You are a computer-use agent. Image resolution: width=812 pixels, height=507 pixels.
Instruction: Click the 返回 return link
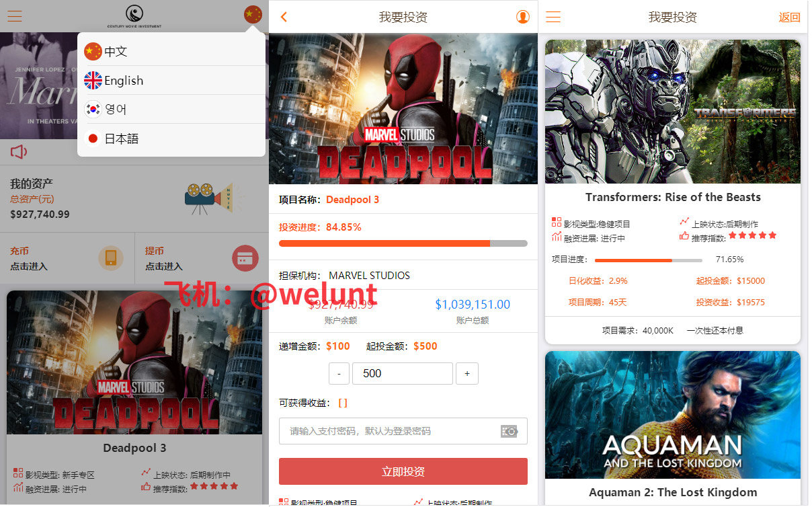[789, 17]
